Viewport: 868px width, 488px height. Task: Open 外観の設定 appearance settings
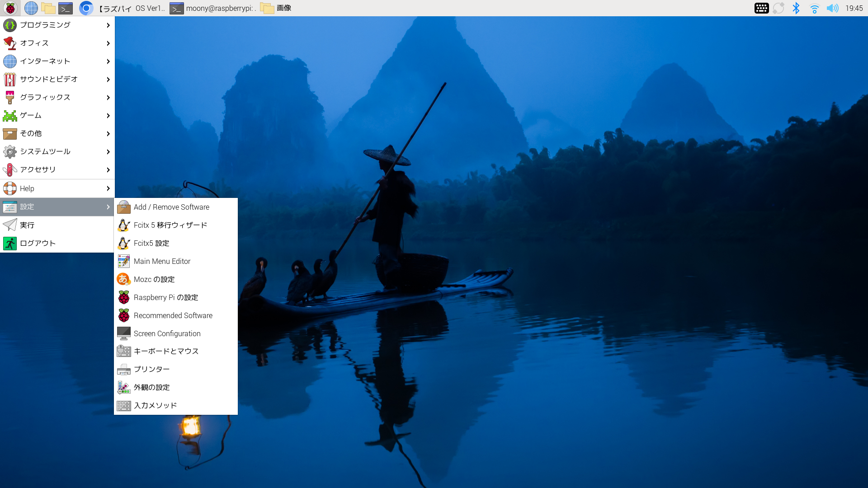point(152,387)
